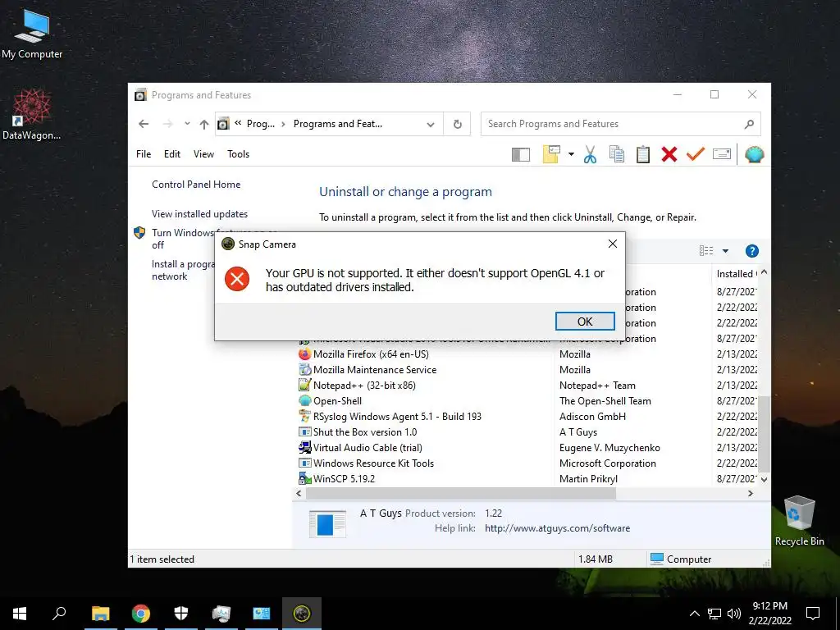
Task: Toggle the navigation pane toolbar icon
Action: [x=521, y=155]
